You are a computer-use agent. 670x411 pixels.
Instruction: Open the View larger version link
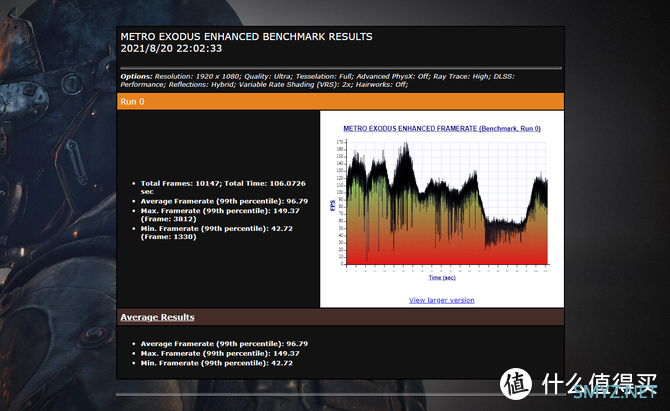441,300
